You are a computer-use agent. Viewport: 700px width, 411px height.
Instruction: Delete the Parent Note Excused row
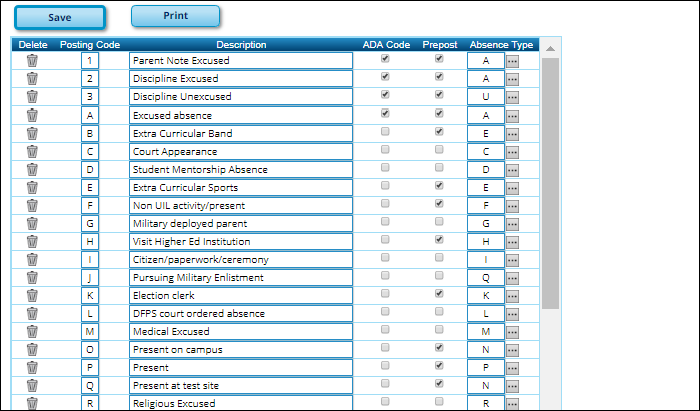coord(32,60)
